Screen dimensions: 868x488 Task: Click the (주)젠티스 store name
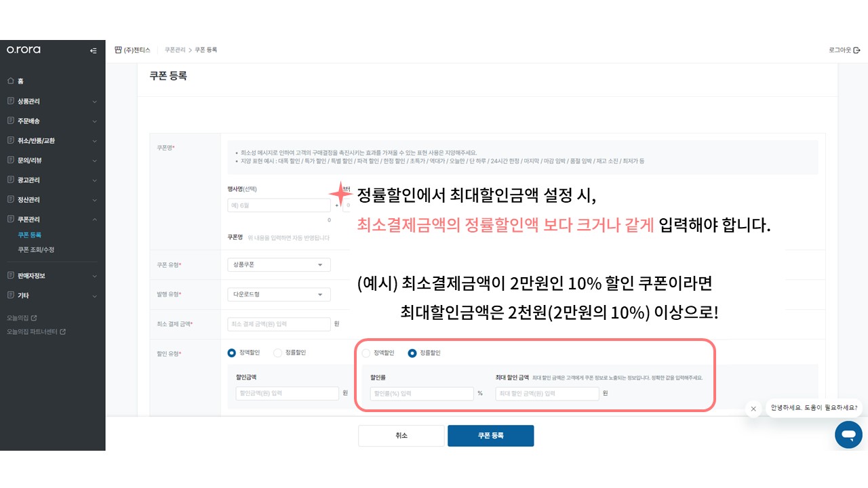coord(137,50)
